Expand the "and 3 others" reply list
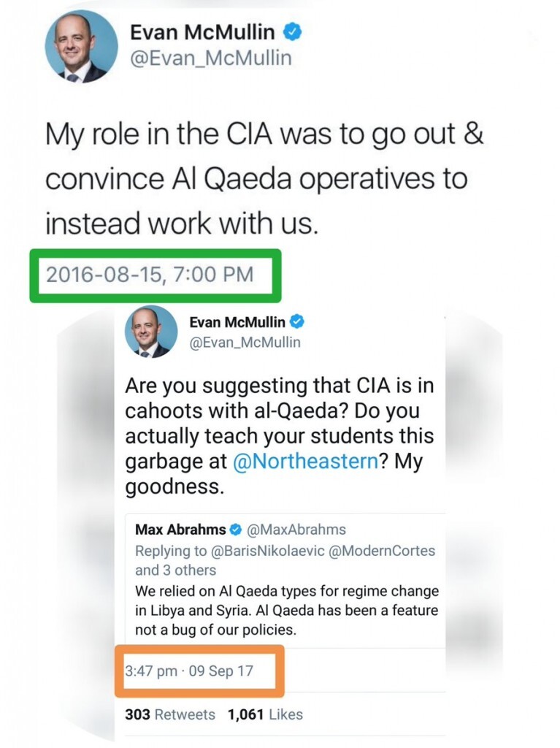This screenshot has height=748, width=560. point(175,570)
